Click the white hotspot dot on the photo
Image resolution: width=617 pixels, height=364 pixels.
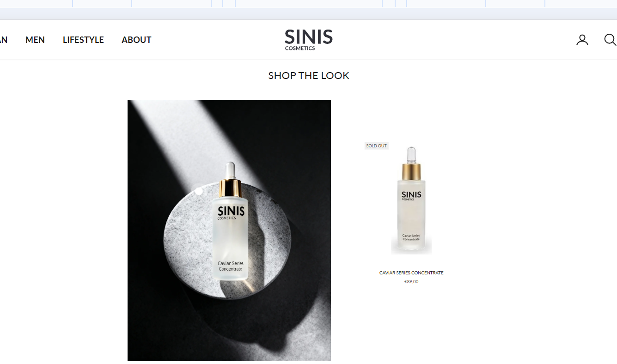click(199, 191)
